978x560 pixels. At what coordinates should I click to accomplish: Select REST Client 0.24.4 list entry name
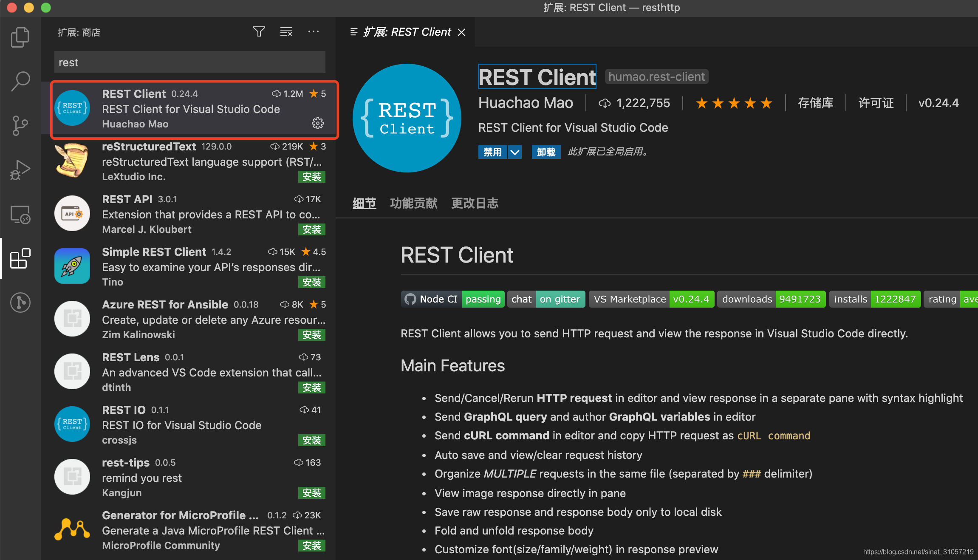tap(134, 93)
